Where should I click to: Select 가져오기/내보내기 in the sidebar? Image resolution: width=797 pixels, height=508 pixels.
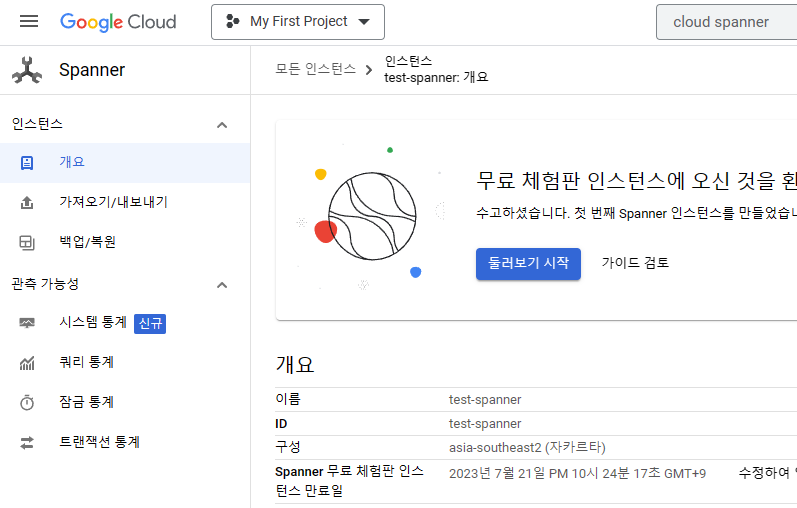[x=113, y=202]
